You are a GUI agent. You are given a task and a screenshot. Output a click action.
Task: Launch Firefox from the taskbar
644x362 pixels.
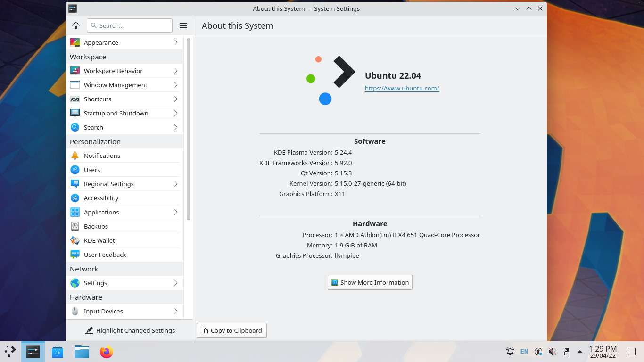tap(106, 352)
